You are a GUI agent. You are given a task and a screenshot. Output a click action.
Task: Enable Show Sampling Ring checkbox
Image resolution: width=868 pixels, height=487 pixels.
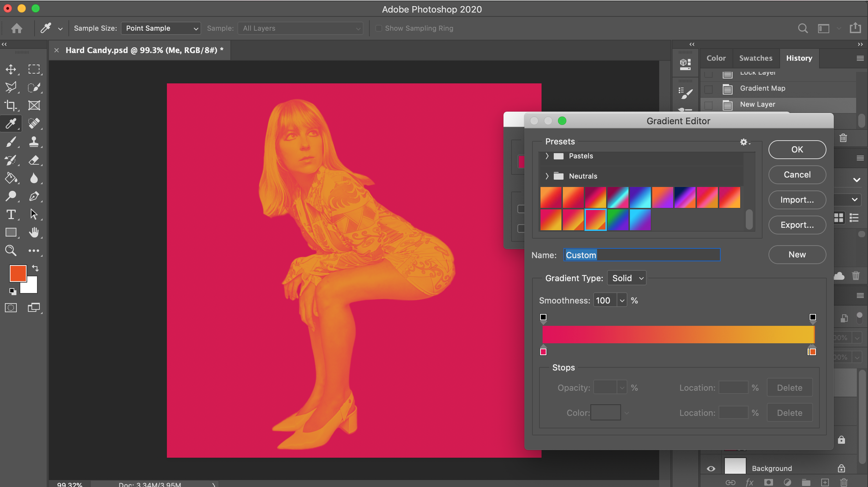[x=379, y=28]
